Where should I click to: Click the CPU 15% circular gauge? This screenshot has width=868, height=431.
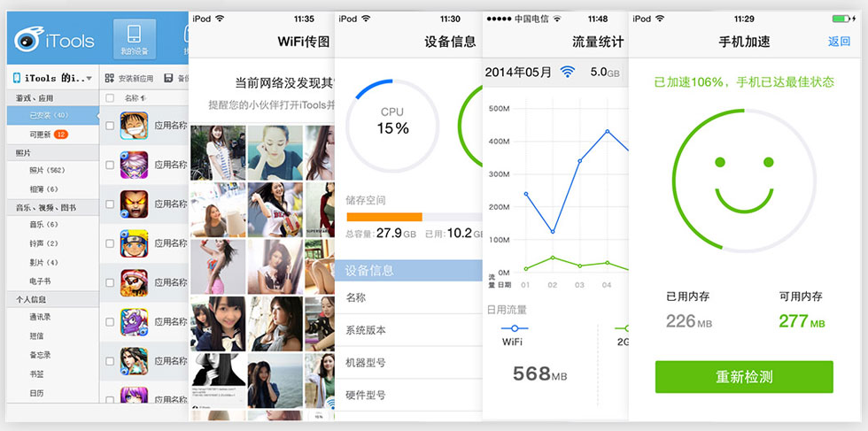(x=392, y=126)
